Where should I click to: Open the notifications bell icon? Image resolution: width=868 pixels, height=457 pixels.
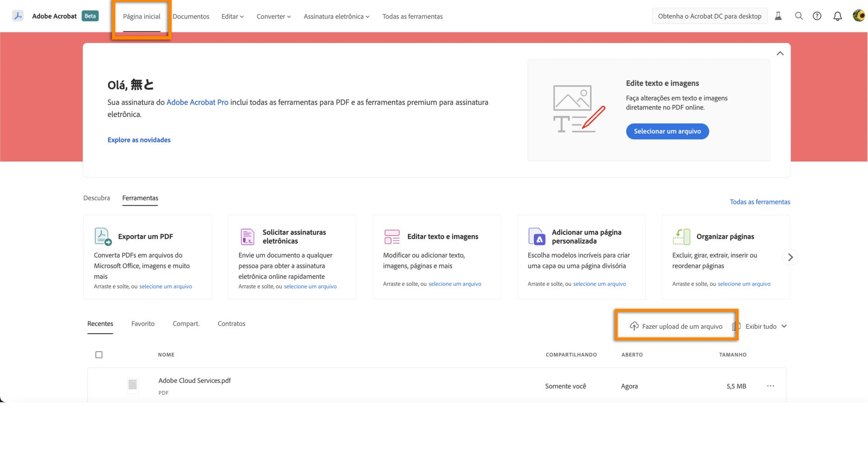pyautogui.click(x=837, y=16)
